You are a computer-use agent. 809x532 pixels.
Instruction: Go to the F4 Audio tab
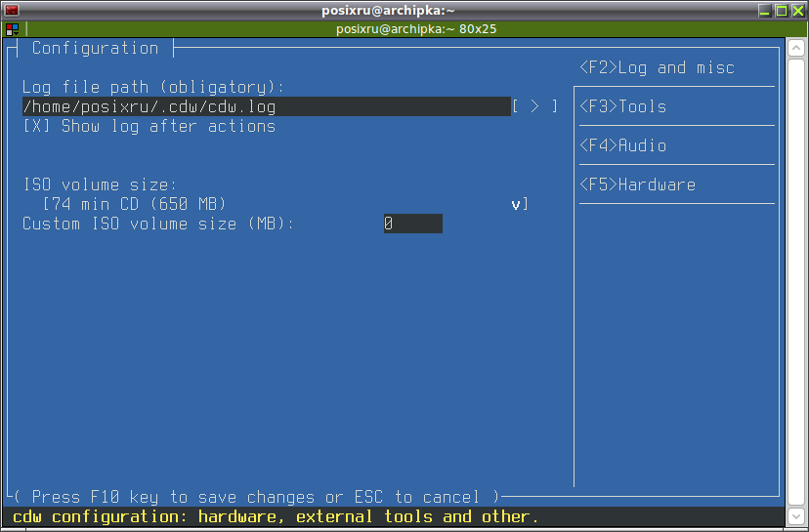622,145
